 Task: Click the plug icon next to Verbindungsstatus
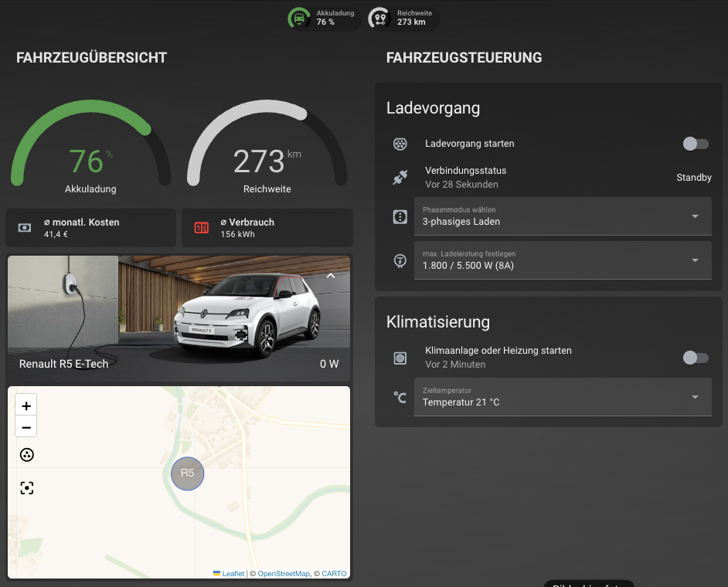400,178
